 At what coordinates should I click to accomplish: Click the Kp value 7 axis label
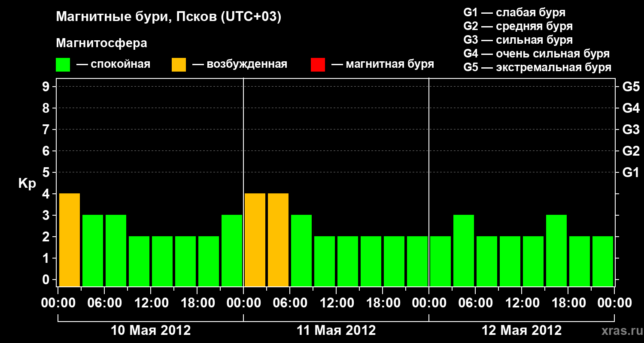[46, 129]
